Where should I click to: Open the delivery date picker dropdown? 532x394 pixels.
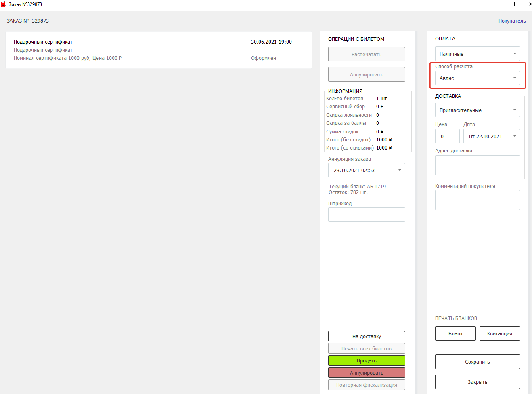(491, 136)
